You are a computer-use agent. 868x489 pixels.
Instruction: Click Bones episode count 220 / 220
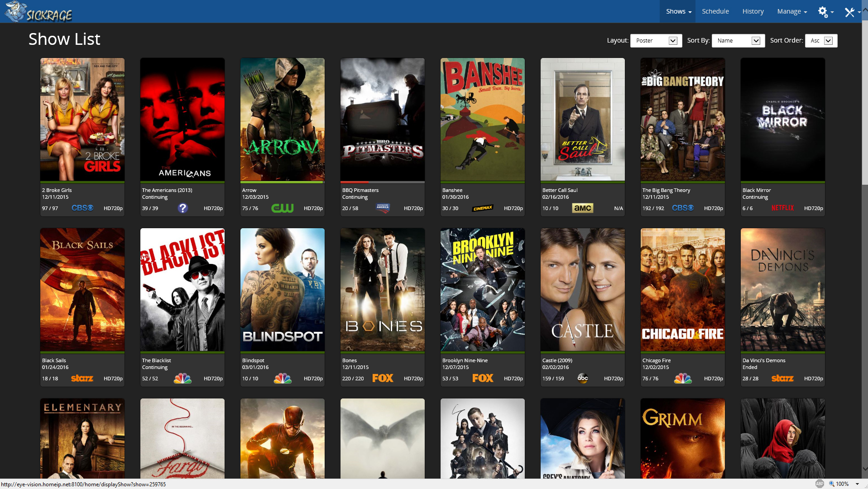point(353,379)
